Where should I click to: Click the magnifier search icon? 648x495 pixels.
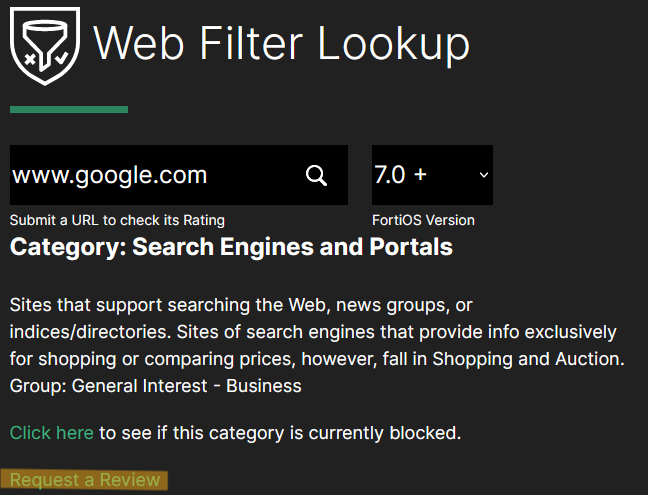316,176
